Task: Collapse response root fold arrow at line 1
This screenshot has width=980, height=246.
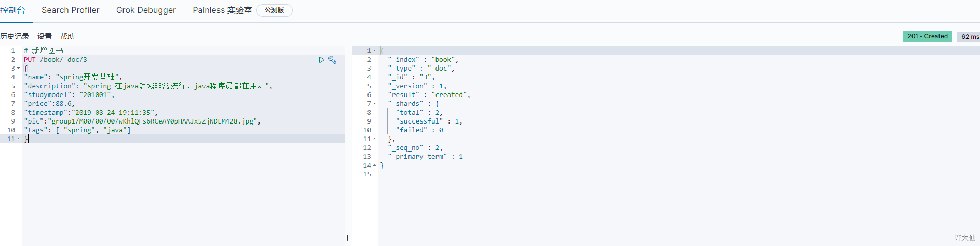Action: click(374, 51)
